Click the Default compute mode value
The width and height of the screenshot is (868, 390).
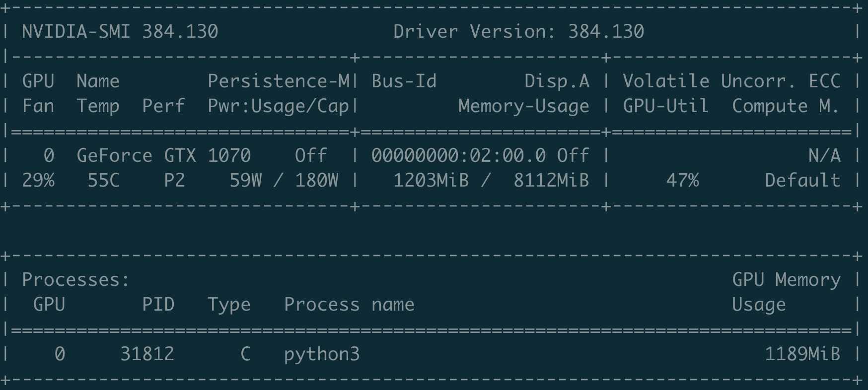802,181
